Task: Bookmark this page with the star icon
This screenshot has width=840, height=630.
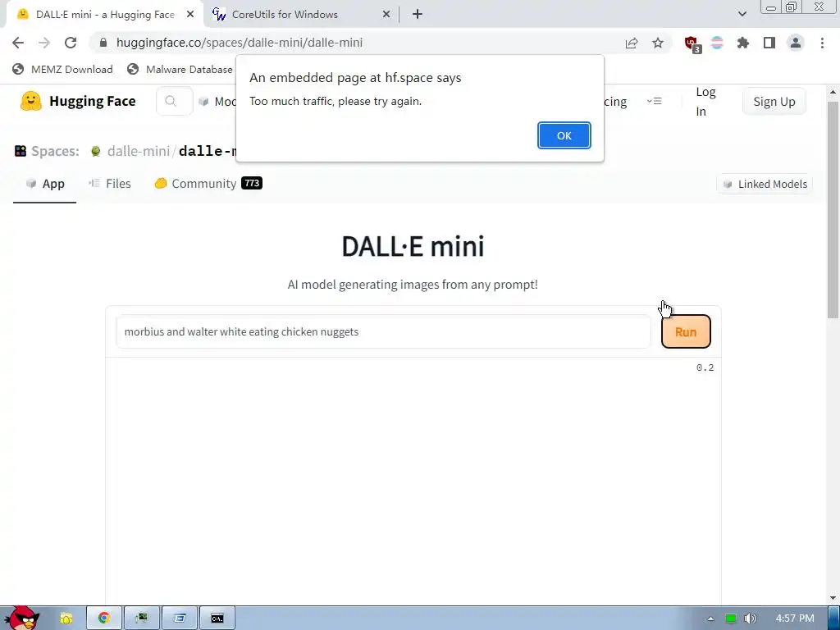Action: pyautogui.click(x=658, y=43)
